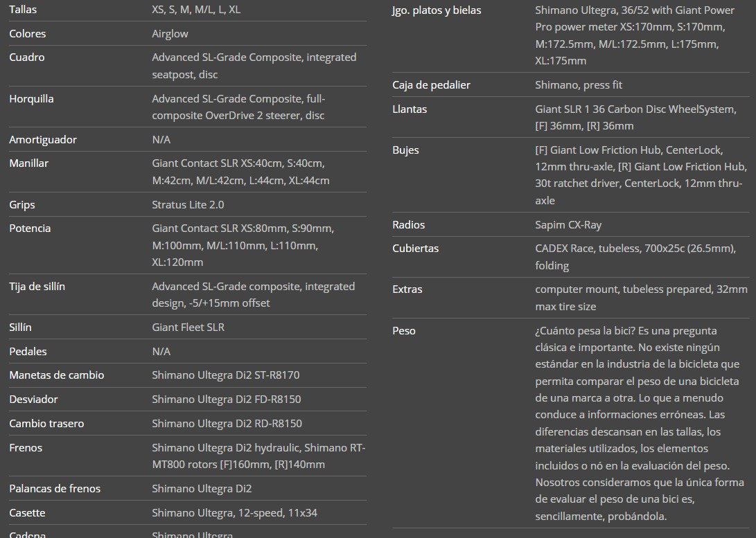
Task: Click the 'Horquilla' spec label
Action: coord(31,98)
